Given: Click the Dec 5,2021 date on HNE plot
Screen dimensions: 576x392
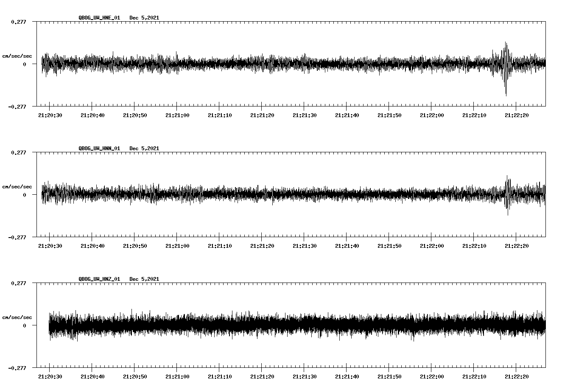Looking at the screenshot, I should (144, 18).
